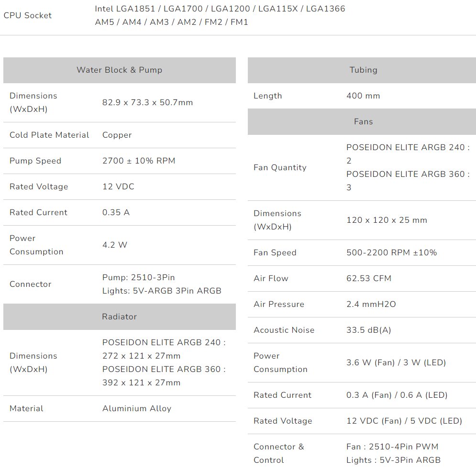
Task: Click the Acoustic Noise 33.5 dB(A) value
Action: pyautogui.click(x=368, y=330)
